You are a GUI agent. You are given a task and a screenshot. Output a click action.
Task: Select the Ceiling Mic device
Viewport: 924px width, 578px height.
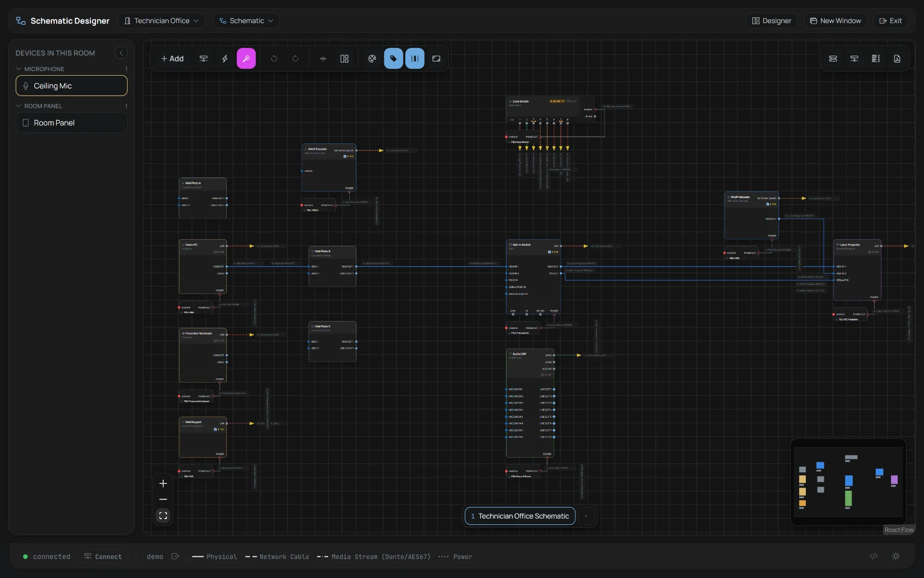(x=71, y=86)
